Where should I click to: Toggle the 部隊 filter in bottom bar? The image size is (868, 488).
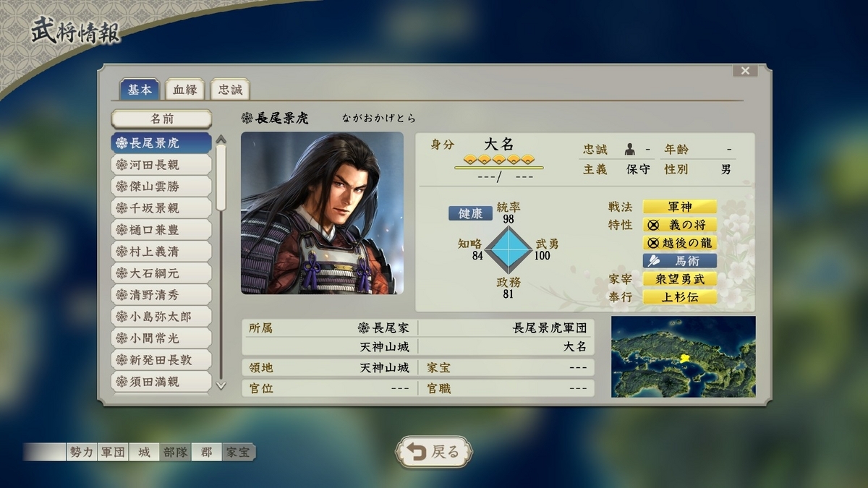coord(175,453)
